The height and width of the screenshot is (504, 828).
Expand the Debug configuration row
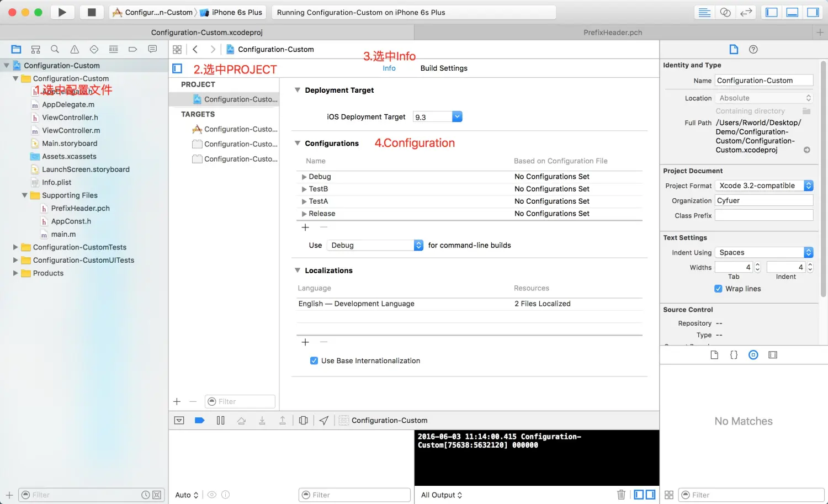304,177
